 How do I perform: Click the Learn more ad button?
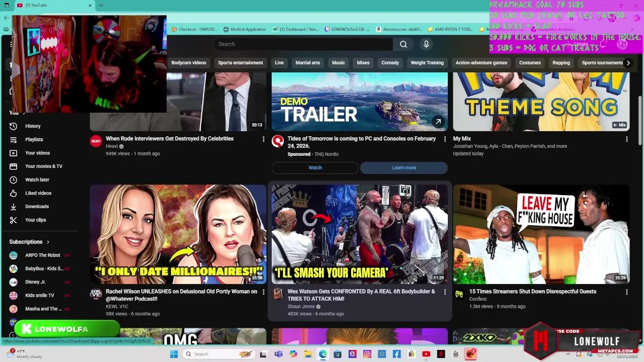coord(404,168)
